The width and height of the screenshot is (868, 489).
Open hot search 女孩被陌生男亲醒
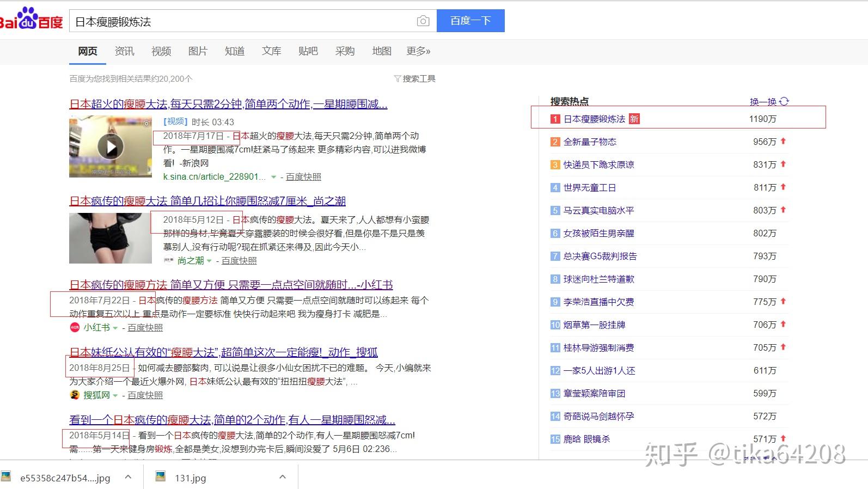(x=598, y=233)
